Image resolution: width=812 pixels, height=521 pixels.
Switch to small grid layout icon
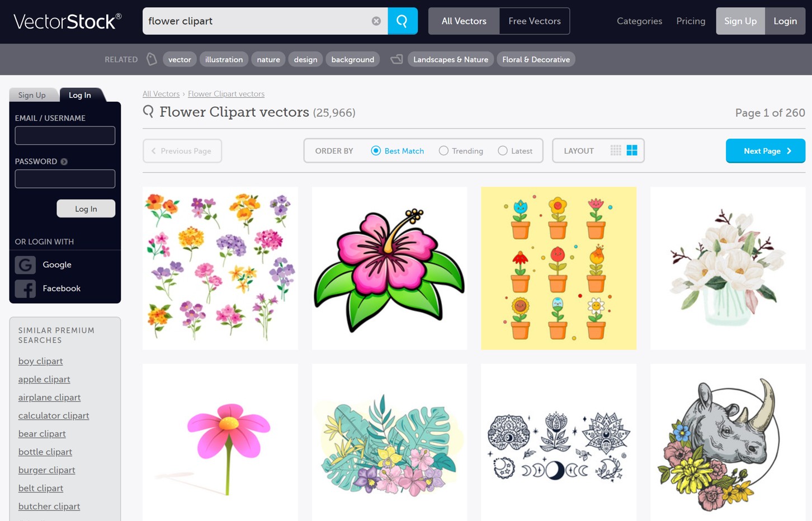pos(616,150)
